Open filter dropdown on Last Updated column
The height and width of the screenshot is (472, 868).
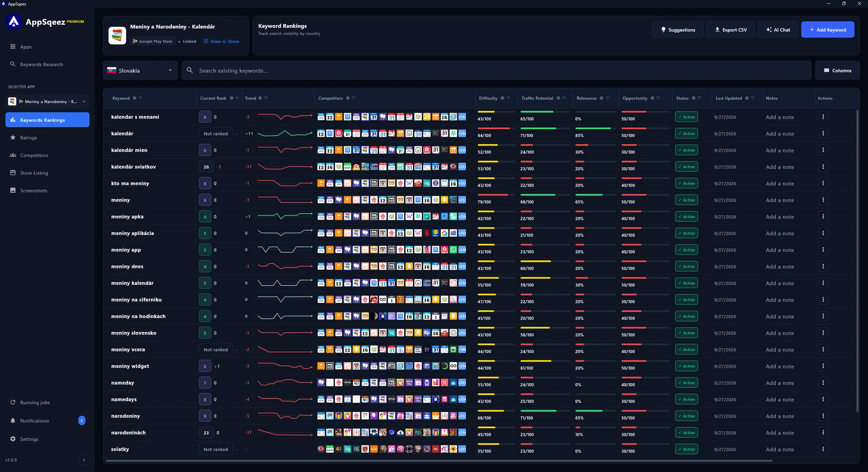pos(753,98)
